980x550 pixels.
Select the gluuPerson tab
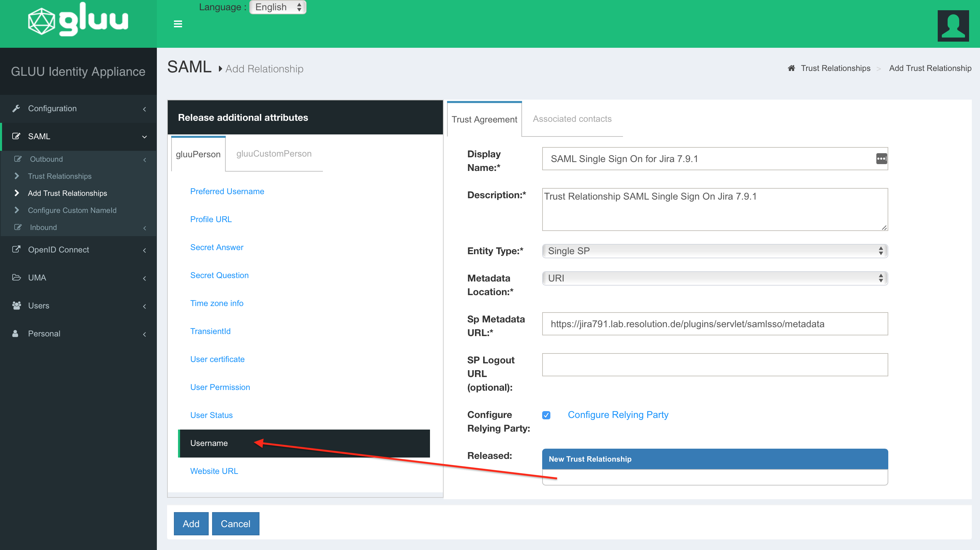click(198, 154)
